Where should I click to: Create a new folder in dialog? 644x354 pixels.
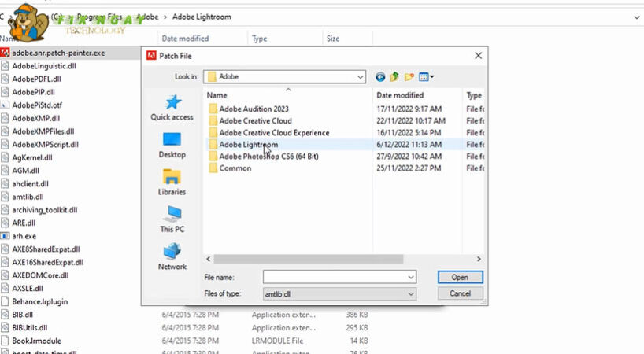tap(409, 77)
